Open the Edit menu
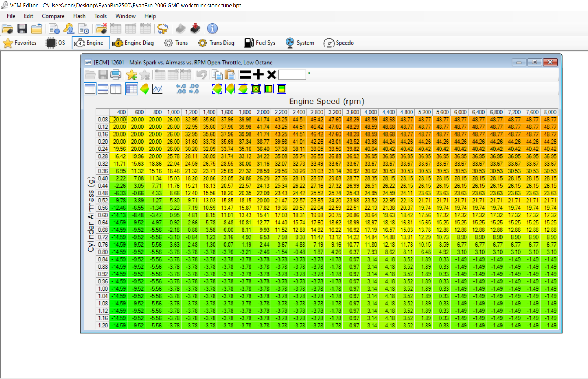The height and width of the screenshot is (379, 588). 28,16
